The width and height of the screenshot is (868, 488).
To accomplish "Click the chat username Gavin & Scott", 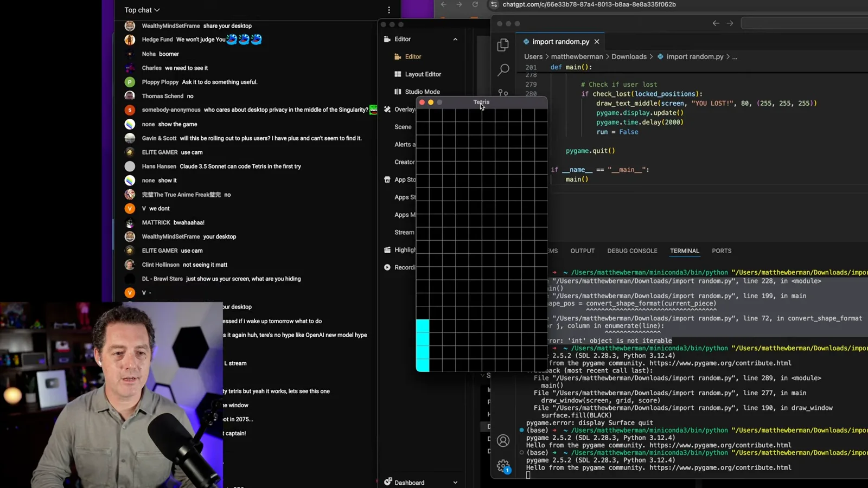I will pyautogui.click(x=159, y=138).
